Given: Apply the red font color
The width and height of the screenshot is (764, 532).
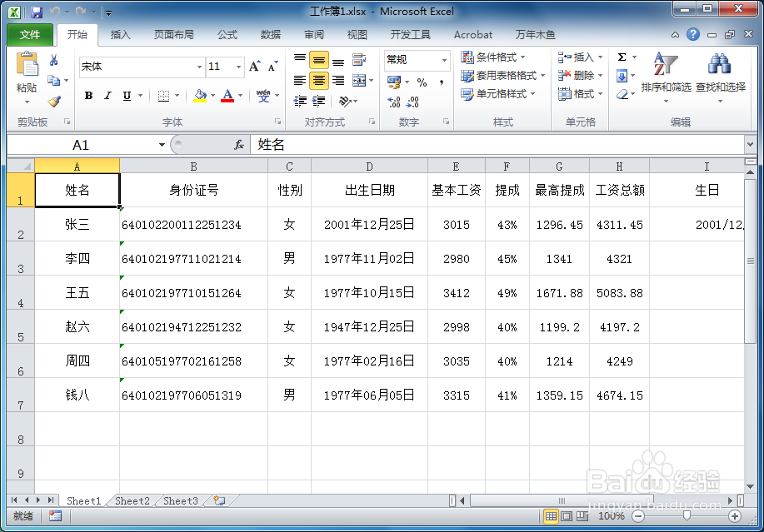Looking at the screenshot, I should click(x=227, y=96).
